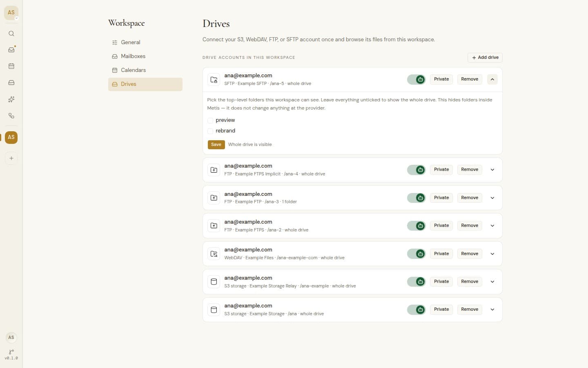Click the S3 /ana whole drive bucket icon

coord(214,310)
